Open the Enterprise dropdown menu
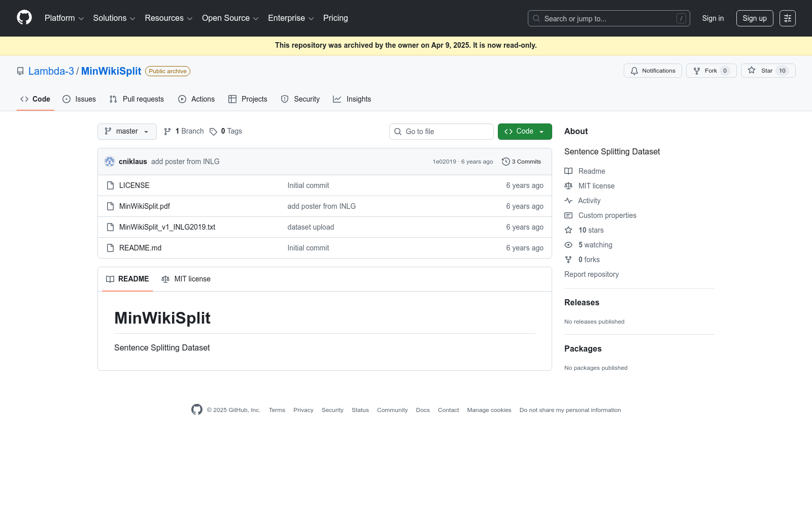 tap(291, 18)
